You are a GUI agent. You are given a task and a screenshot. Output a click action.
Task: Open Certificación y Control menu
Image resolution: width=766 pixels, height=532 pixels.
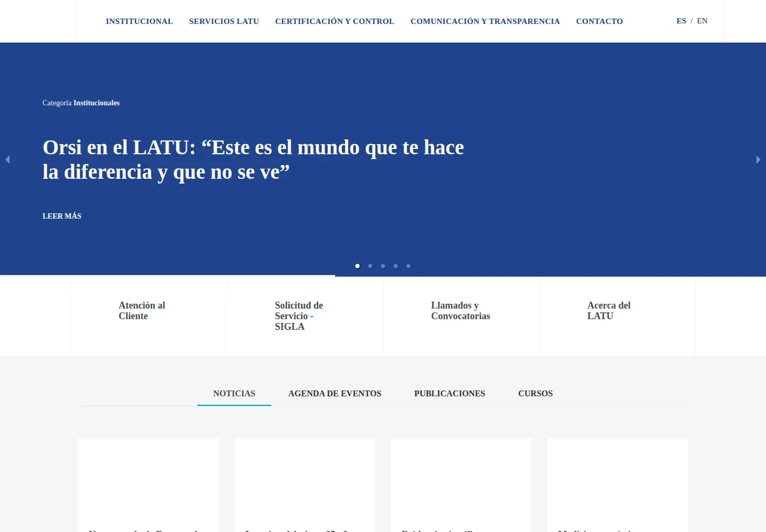point(335,21)
